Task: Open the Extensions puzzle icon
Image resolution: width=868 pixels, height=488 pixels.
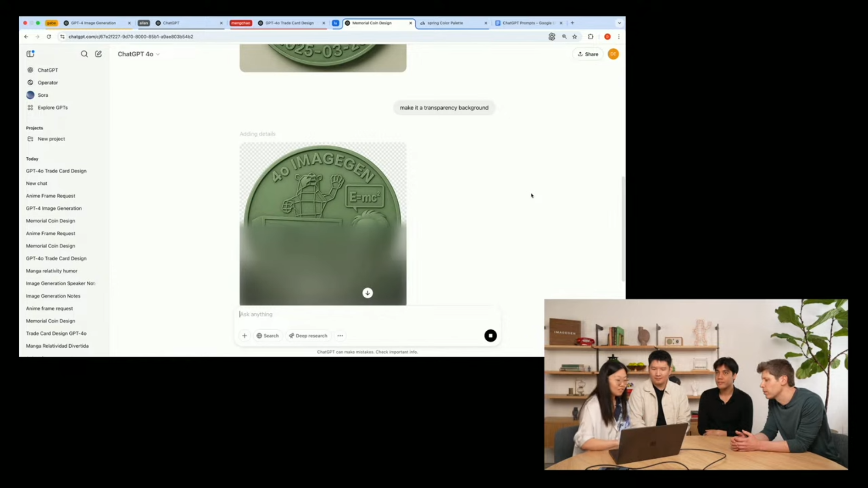Action: [x=590, y=37]
